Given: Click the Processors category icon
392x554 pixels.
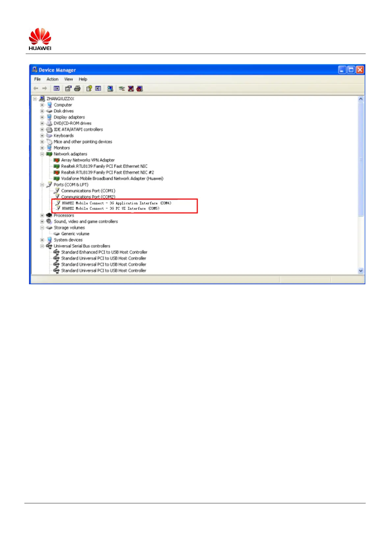Looking at the screenshot, I should pos(49,215).
